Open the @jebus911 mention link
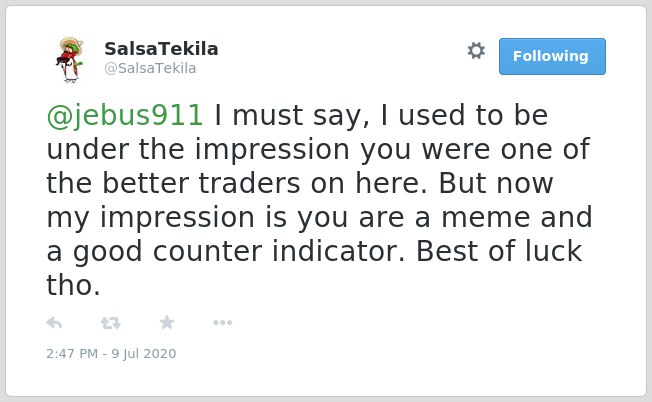Screen dimensions: 652x402 click(125, 115)
